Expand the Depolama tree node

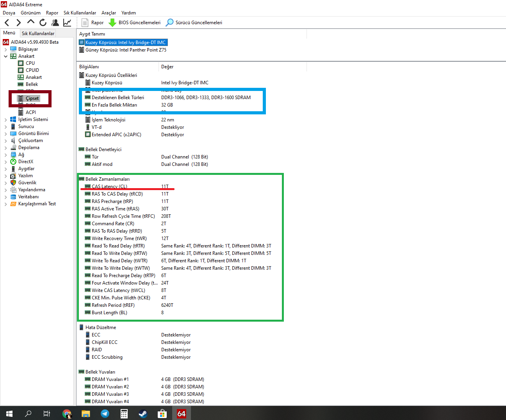[x=5, y=148]
